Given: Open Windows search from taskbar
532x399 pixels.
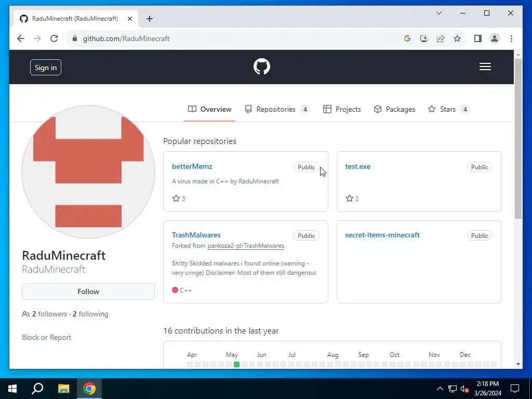Looking at the screenshot, I should tap(37, 389).
